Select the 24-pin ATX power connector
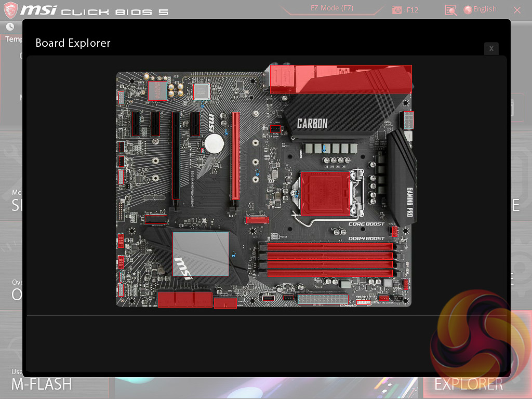Image resolution: width=532 pixels, height=399 pixels. [x=323, y=299]
